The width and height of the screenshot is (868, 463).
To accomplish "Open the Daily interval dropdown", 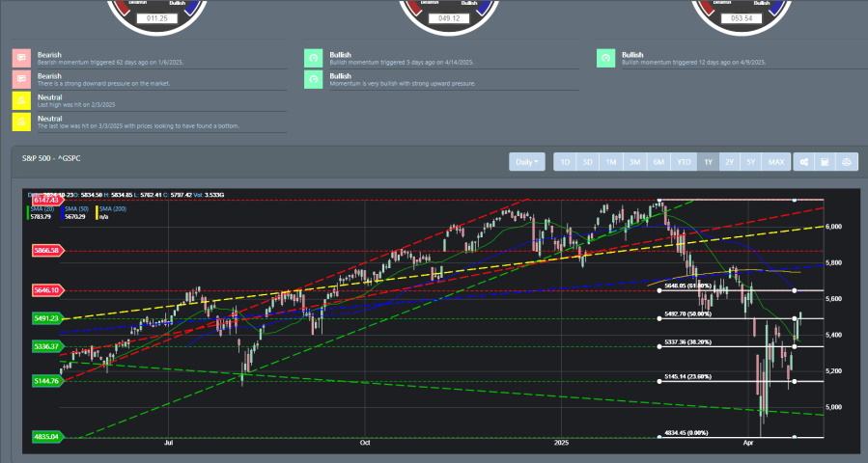I will [526, 162].
